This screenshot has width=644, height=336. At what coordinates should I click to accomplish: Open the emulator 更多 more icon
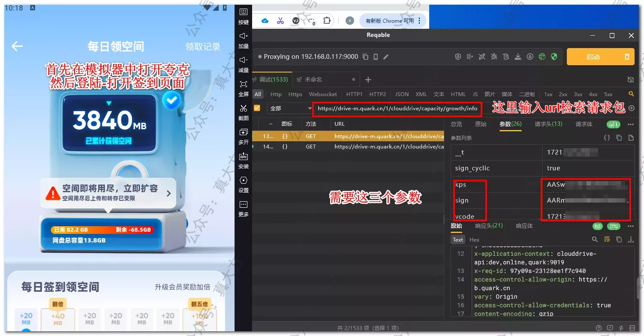pyautogui.click(x=243, y=204)
